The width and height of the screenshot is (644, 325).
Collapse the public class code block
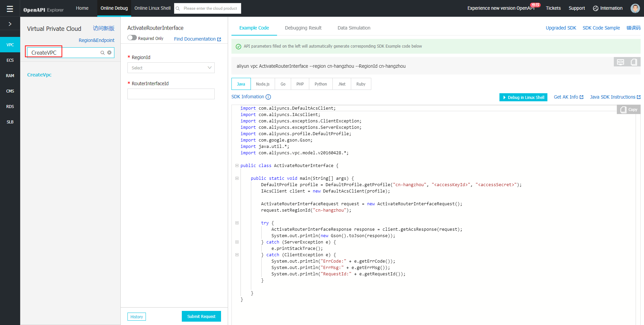coord(237,165)
